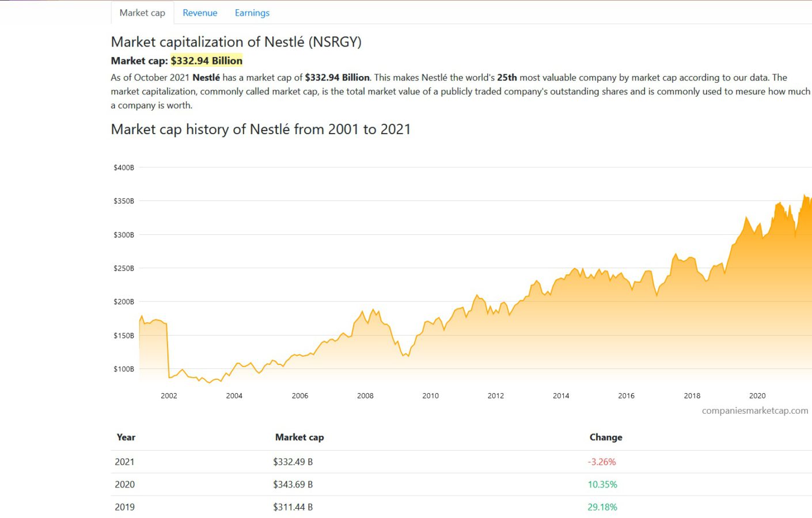Click the $200B y-axis label

click(124, 302)
